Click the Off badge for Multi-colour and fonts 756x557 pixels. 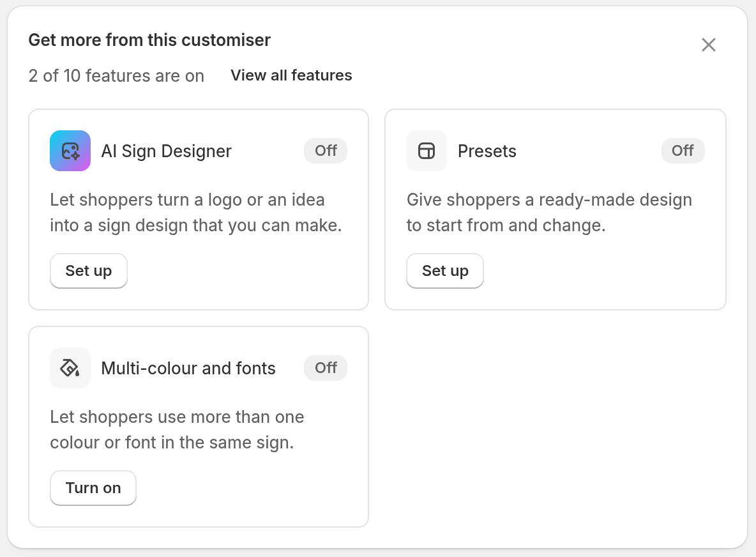(326, 368)
